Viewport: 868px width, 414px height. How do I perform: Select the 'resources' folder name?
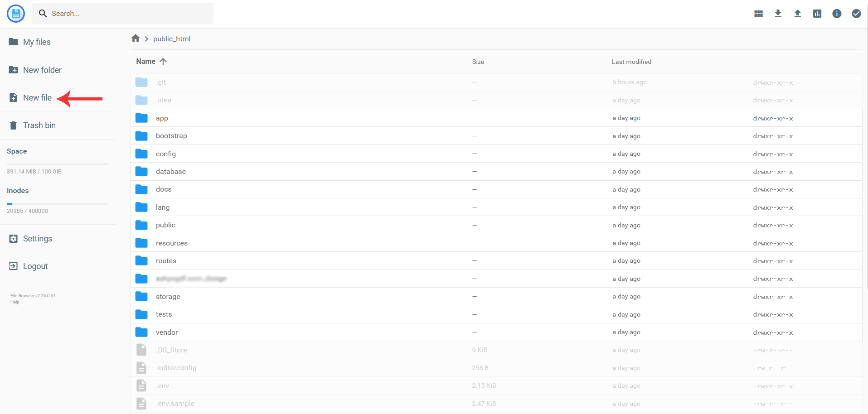(172, 243)
